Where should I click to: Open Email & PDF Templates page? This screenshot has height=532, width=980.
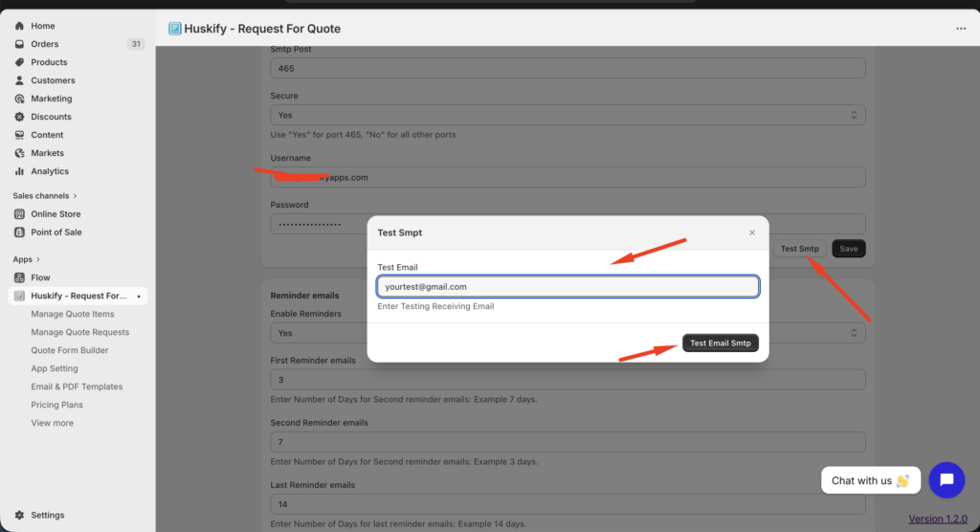click(77, 387)
